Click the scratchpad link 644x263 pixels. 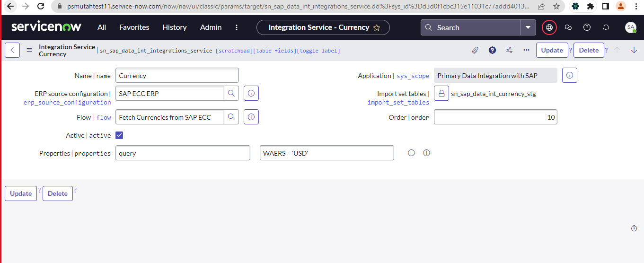[x=234, y=51]
